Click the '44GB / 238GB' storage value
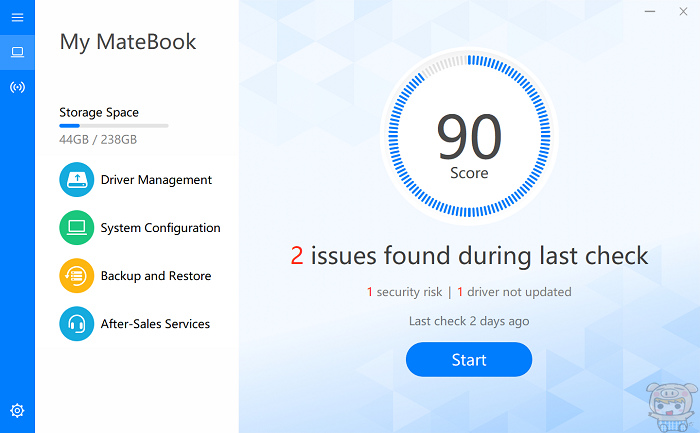700x433 pixels. (x=98, y=140)
